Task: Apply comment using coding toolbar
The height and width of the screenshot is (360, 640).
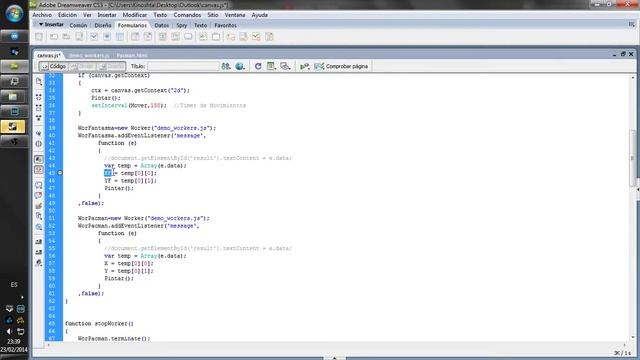Action: (x=39, y=185)
